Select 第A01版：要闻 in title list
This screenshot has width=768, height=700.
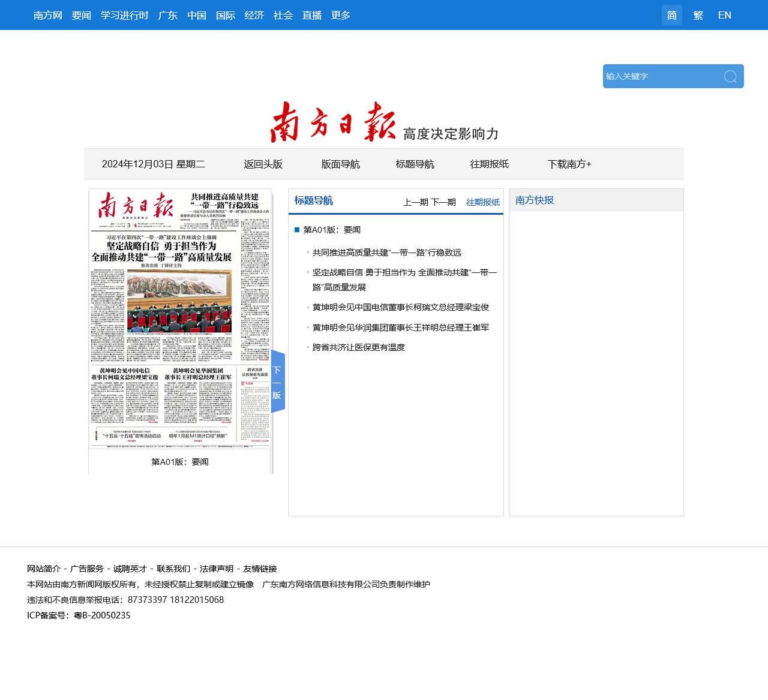tap(332, 230)
